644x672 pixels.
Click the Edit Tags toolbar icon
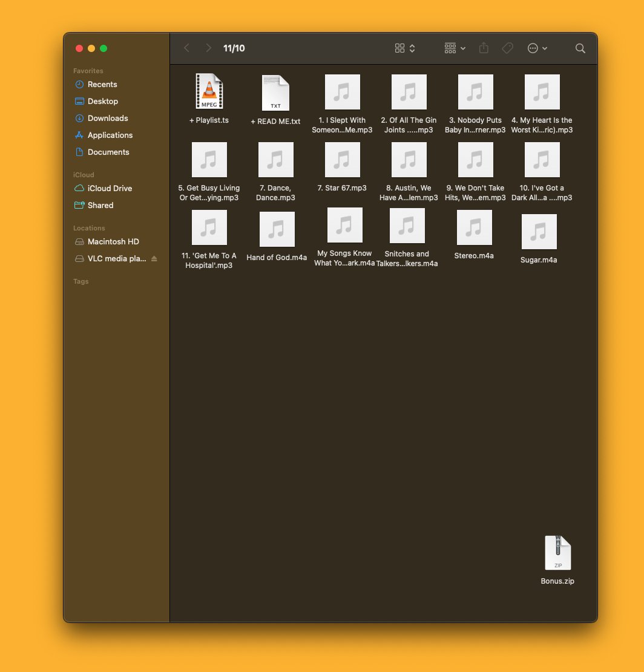508,48
